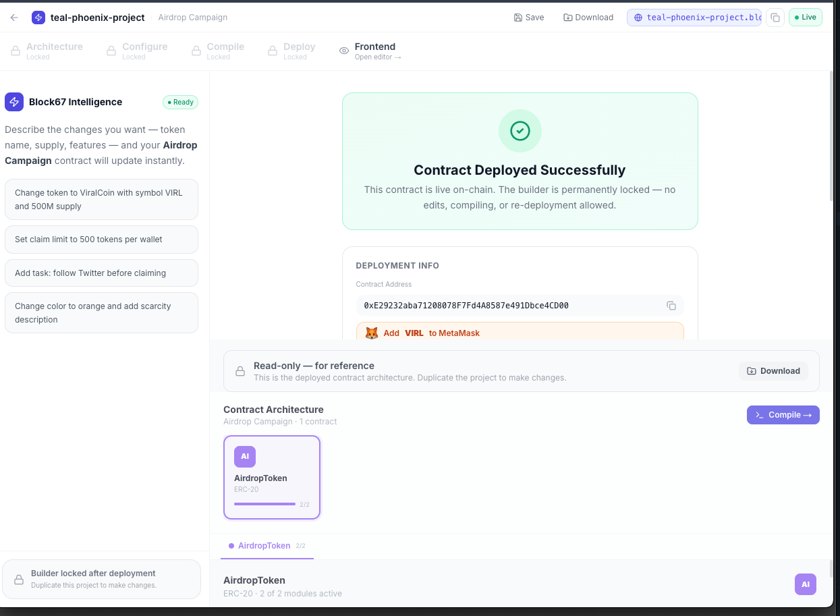Click the AI icon on AirdropToken card
This screenshot has height=616, width=840.
click(x=245, y=457)
